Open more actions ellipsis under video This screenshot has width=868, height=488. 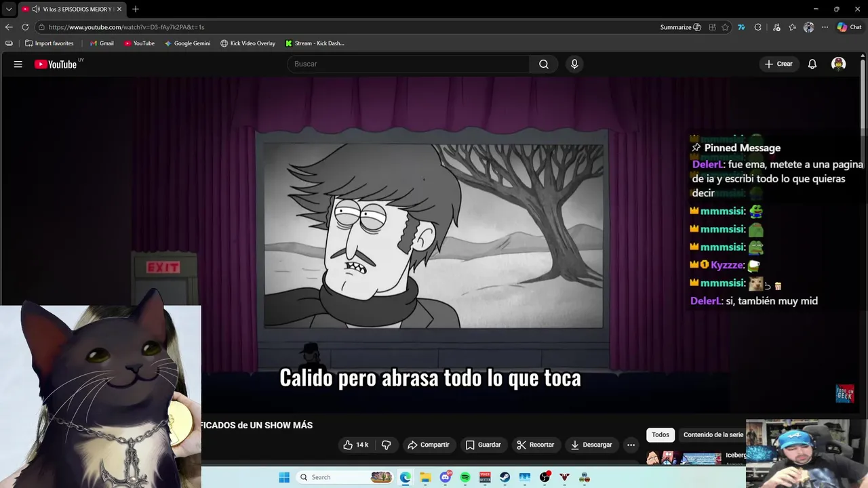coord(631,445)
